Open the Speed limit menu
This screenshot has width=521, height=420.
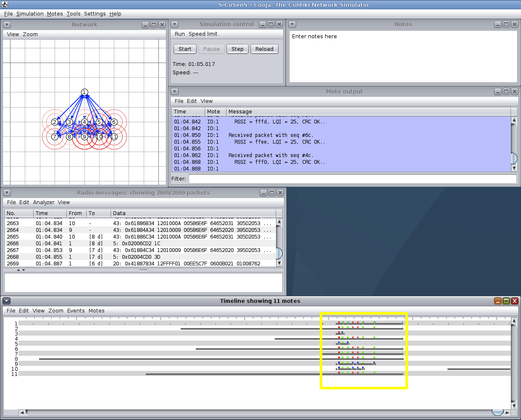coord(203,34)
